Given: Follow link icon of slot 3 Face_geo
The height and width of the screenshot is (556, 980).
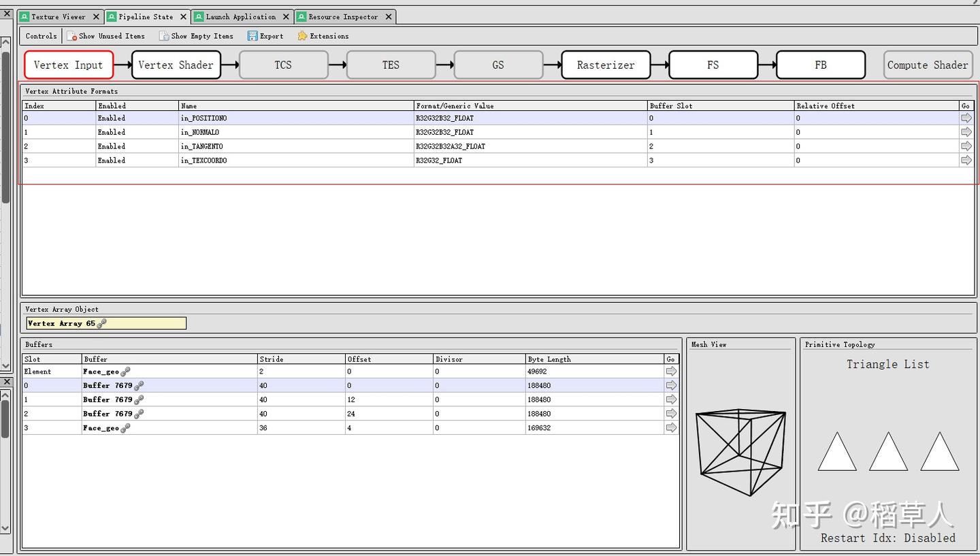Looking at the screenshot, I should point(125,428).
